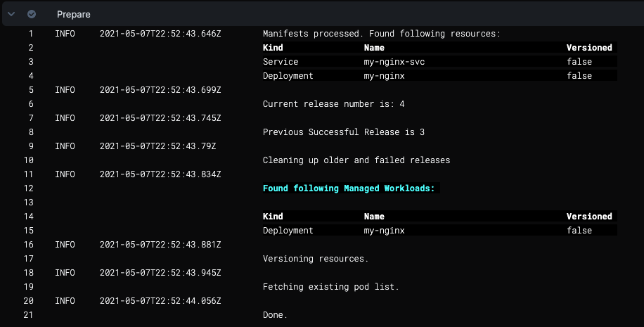Click highlighted 'Found following Managed Workloads' heading
Image resolution: width=644 pixels, height=327 pixels.
click(349, 188)
